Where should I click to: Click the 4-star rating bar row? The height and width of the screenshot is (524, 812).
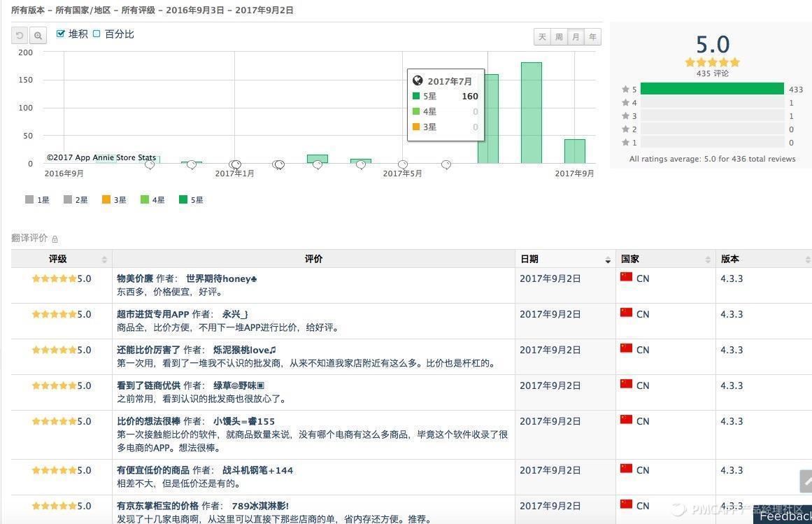coord(712,103)
